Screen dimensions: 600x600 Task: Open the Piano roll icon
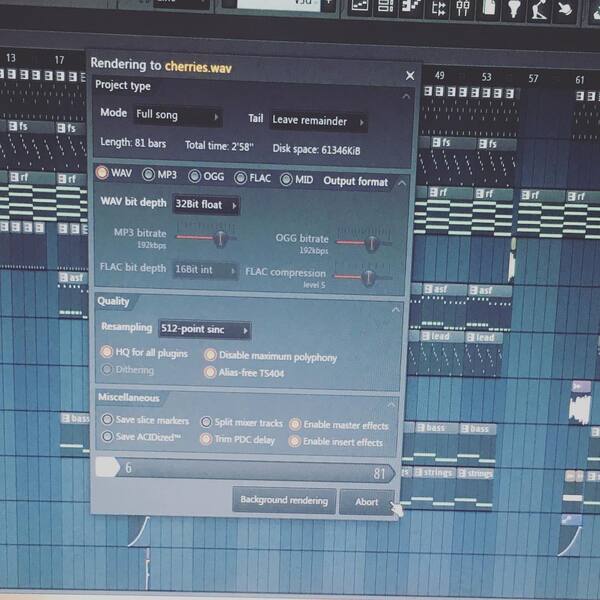(411, 8)
